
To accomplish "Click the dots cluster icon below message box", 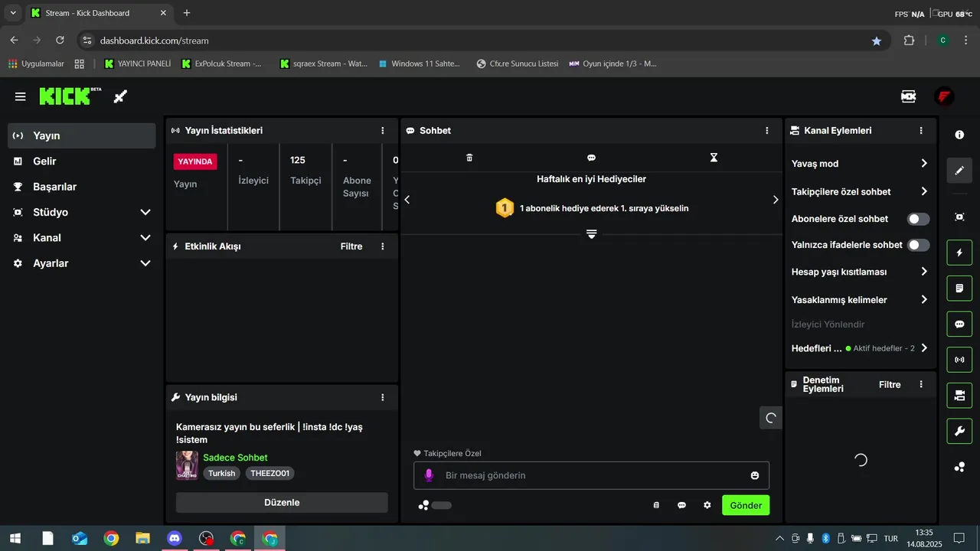I will coord(423,505).
